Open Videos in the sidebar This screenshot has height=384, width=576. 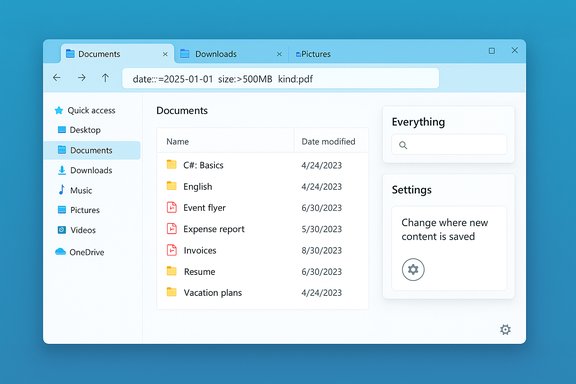pyautogui.click(x=83, y=230)
